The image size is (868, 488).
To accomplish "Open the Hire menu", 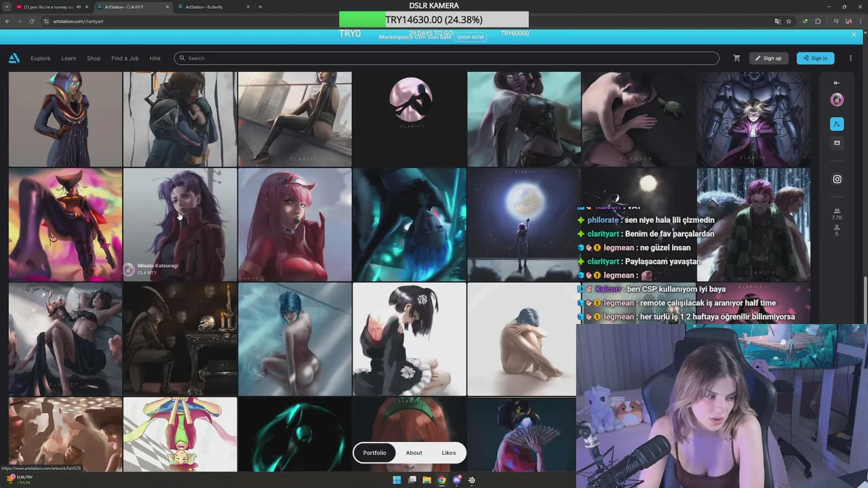I will pos(155,58).
